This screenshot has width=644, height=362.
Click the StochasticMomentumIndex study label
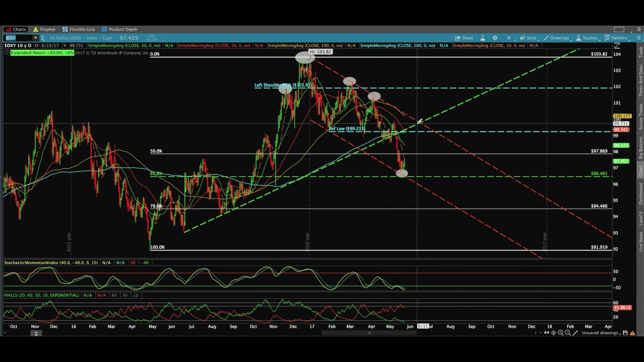pyautogui.click(x=51, y=262)
